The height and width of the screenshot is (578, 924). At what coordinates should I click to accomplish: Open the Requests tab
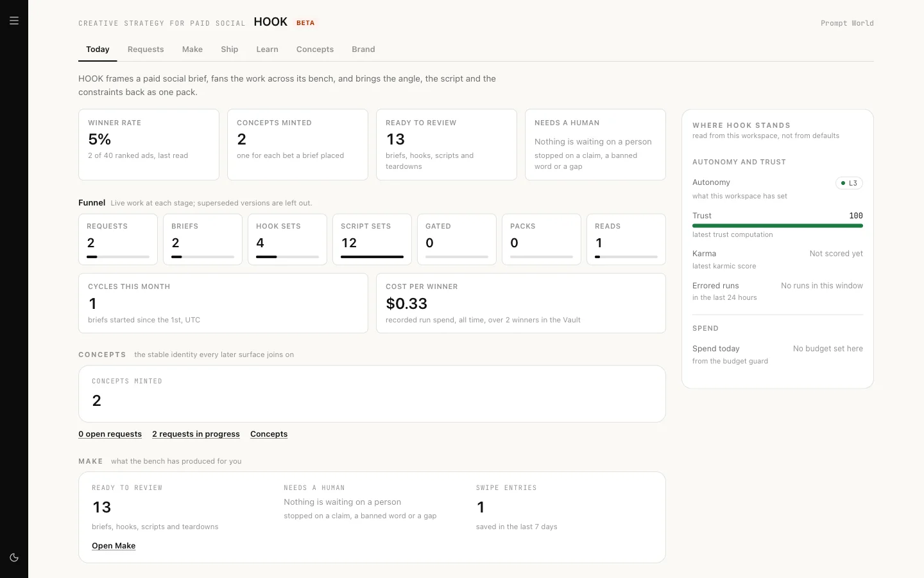click(146, 49)
